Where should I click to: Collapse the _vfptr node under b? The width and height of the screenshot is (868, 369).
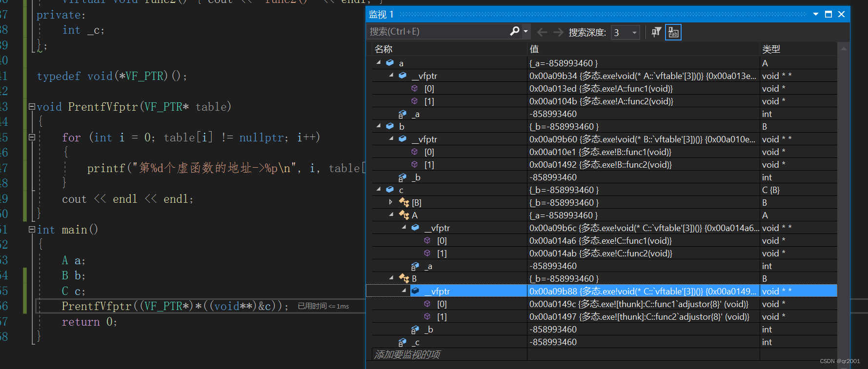point(391,139)
